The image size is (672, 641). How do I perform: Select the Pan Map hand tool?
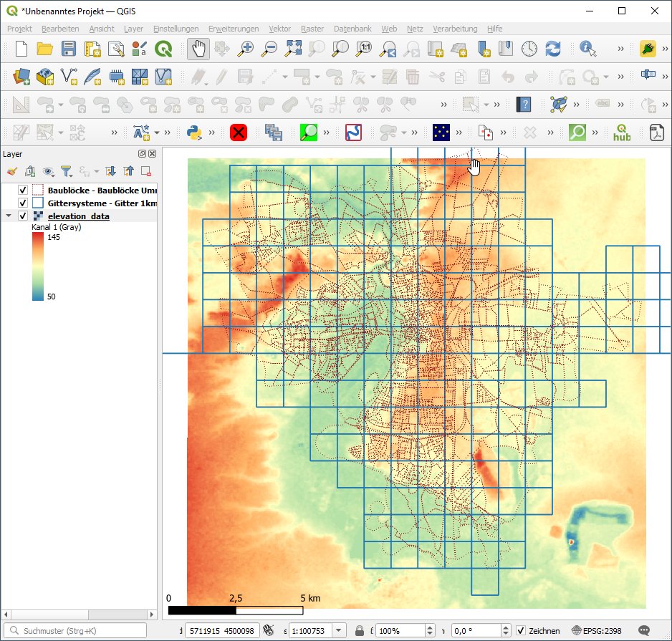coord(198,49)
